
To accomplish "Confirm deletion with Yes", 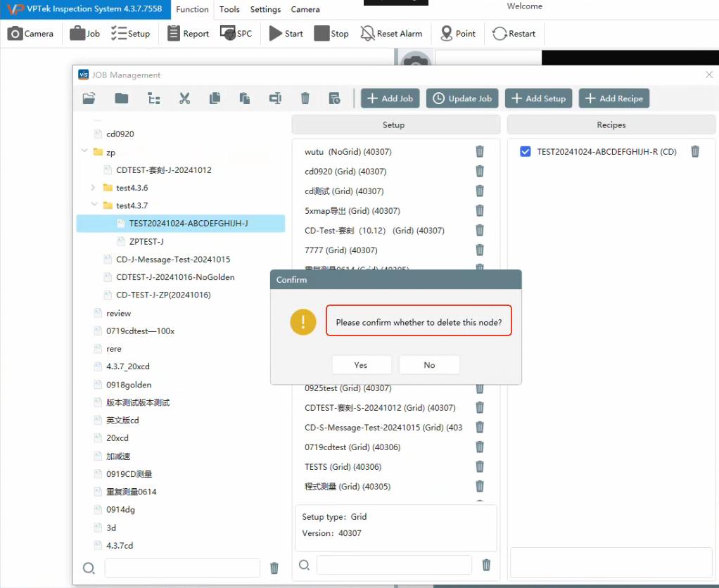I will (362, 365).
